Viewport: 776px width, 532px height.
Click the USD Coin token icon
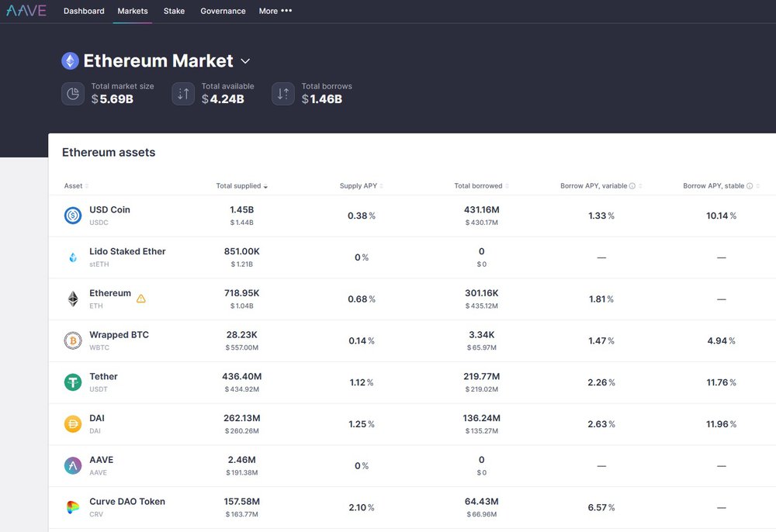(x=73, y=216)
